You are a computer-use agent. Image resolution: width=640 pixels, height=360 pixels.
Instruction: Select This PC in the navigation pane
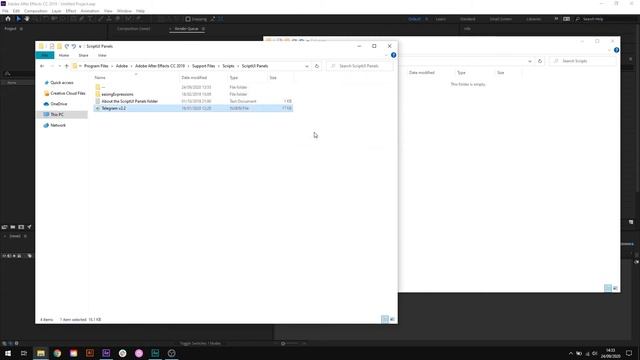[x=62, y=114]
